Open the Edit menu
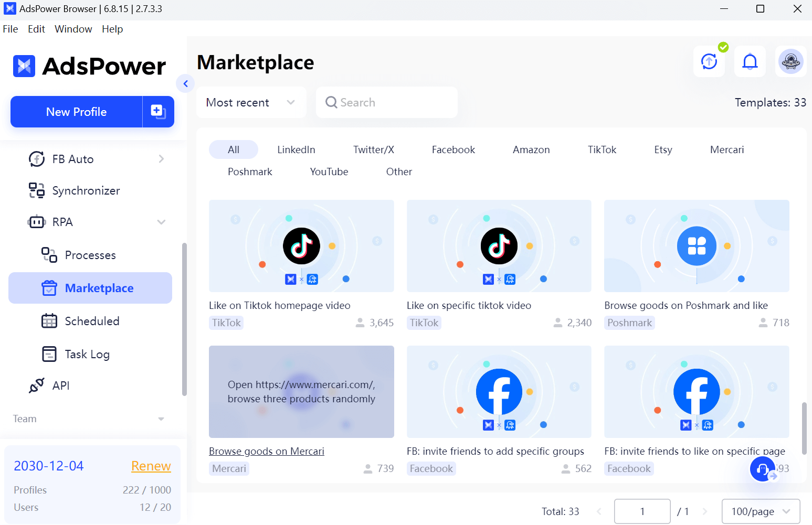This screenshot has height=525, width=812. [36, 29]
